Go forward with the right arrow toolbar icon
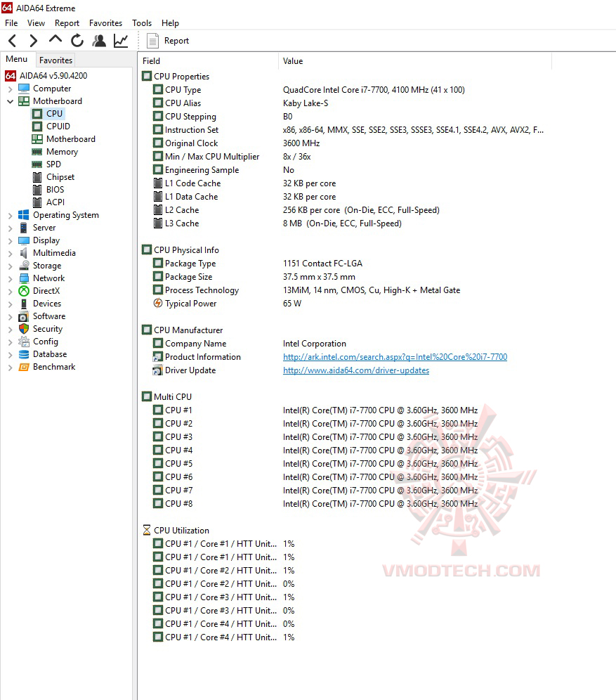The image size is (616, 700). pos(34,41)
